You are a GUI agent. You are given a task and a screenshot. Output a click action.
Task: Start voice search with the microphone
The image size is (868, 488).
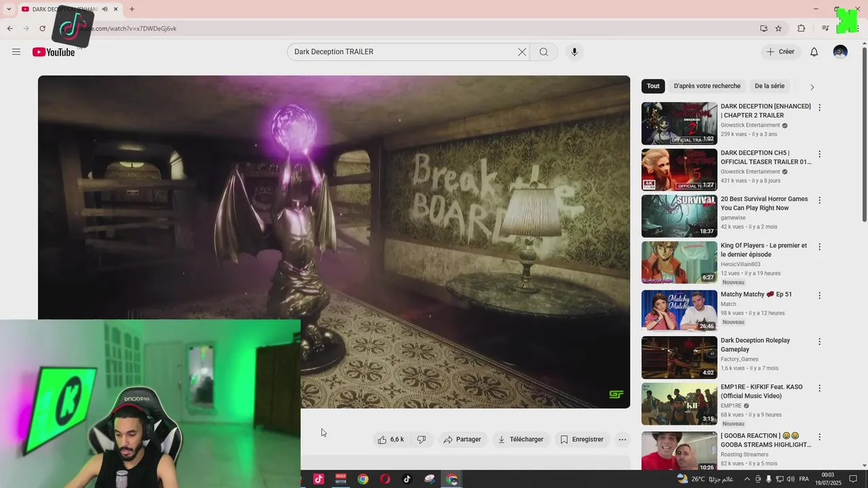(x=574, y=52)
